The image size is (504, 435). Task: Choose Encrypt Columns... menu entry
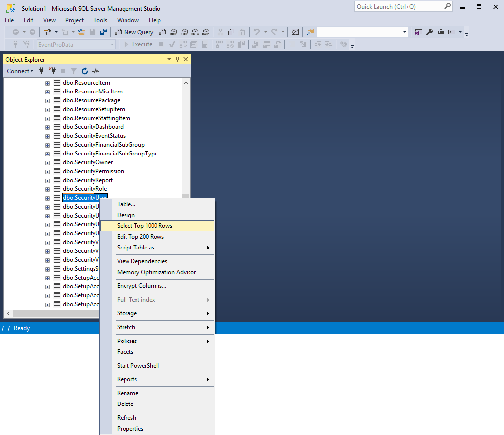(x=157, y=286)
